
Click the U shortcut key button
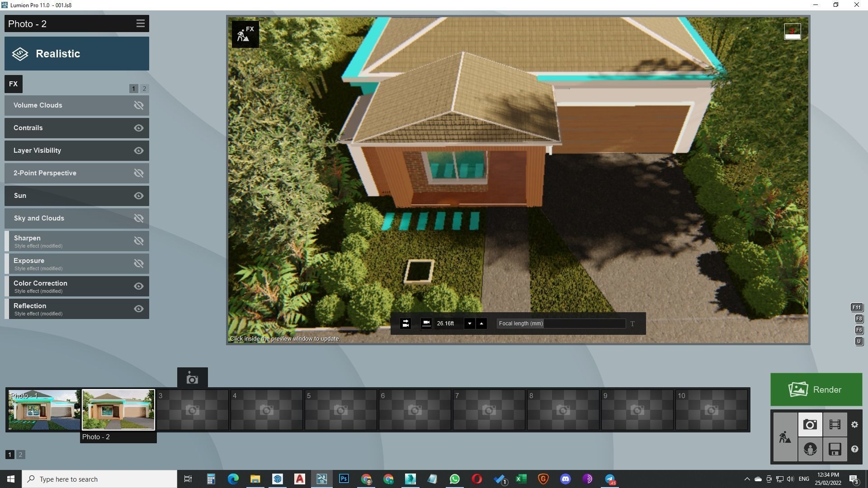coord(859,341)
